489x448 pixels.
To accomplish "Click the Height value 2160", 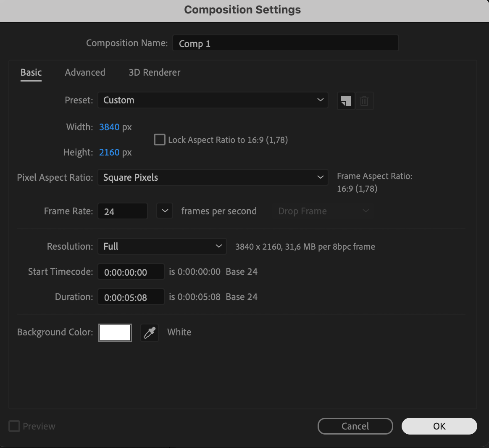I will point(109,152).
